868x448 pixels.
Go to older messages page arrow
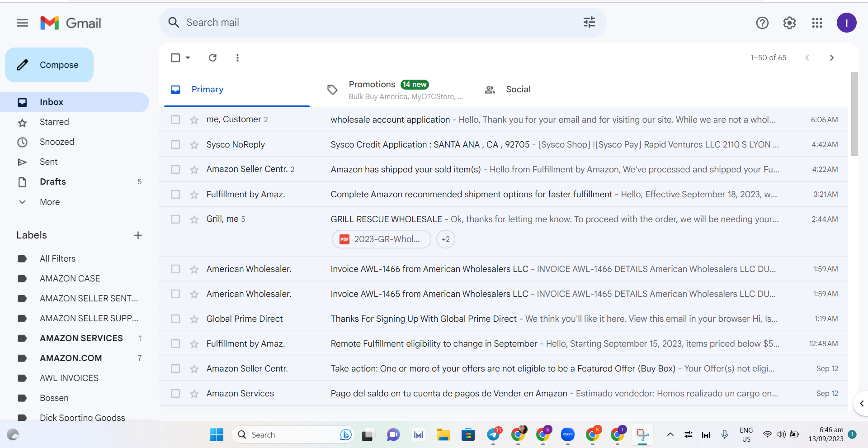click(x=832, y=57)
